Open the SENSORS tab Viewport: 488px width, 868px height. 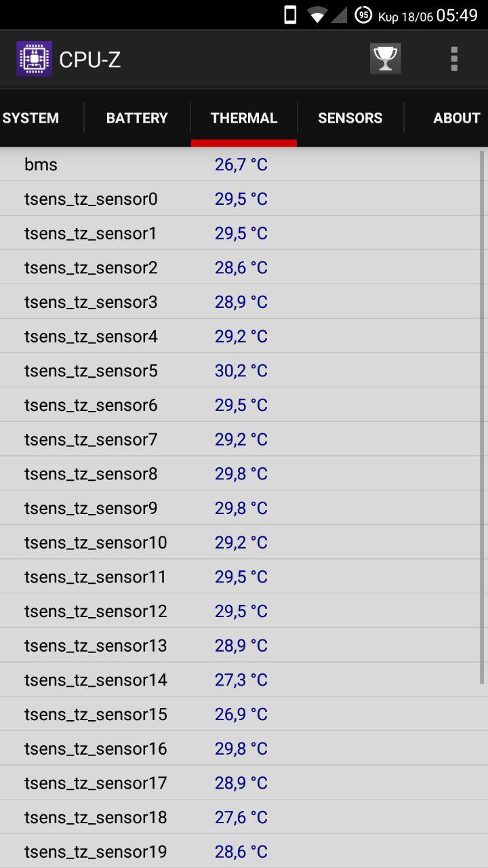(x=350, y=118)
